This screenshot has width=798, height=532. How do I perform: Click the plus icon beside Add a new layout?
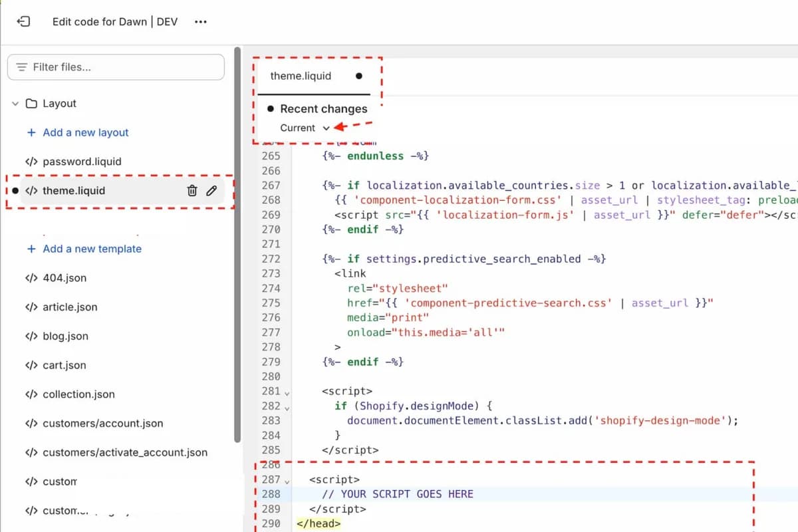pos(31,132)
